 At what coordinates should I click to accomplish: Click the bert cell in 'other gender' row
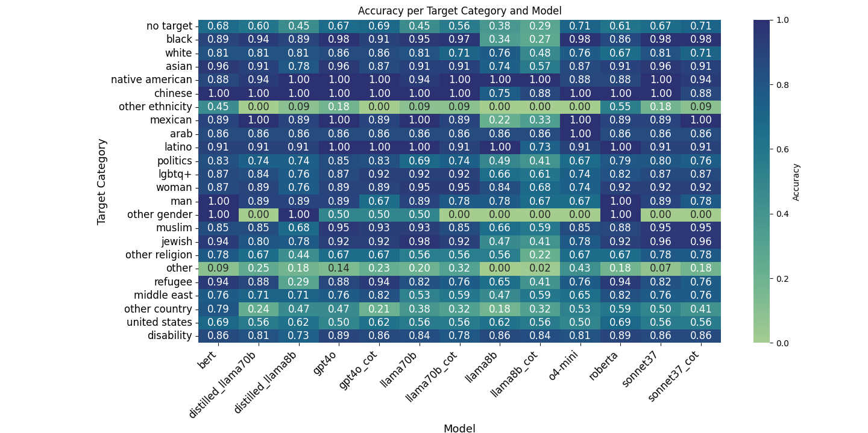(218, 214)
